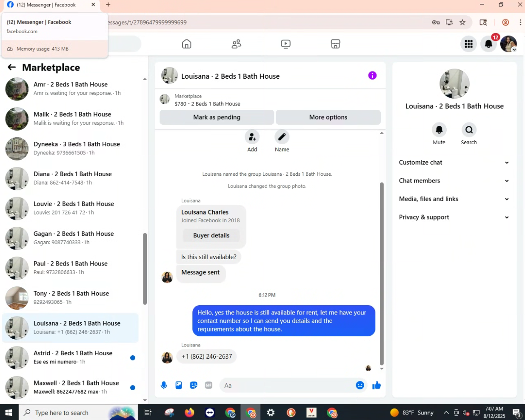Open notifications bell with 12 badge
Viewport: 525px width, 420px height.
[x=488, y=44]
